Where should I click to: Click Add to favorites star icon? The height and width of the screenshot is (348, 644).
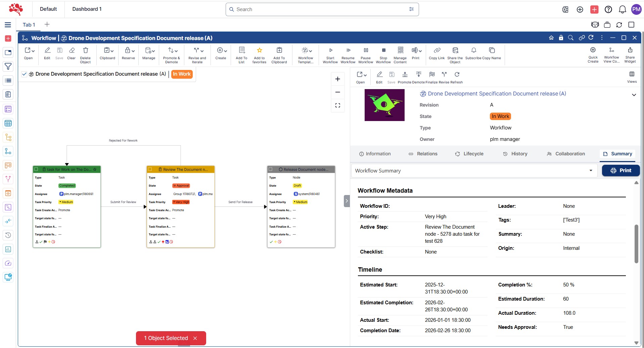(x=259, y=50)
